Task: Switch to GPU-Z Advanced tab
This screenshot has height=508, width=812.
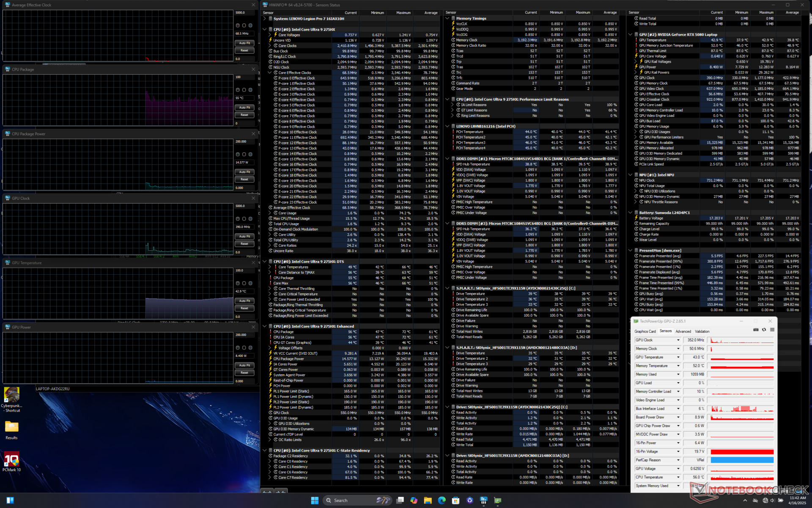Action: [683, 331]
